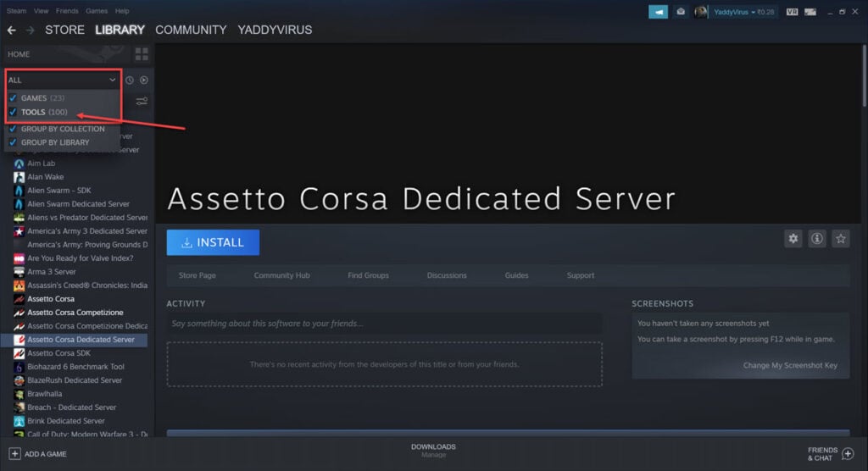Image resolution: width=868 pixels, height=471 pixels.
Task: Select Aim Lab icon in library
Action: 19,163
